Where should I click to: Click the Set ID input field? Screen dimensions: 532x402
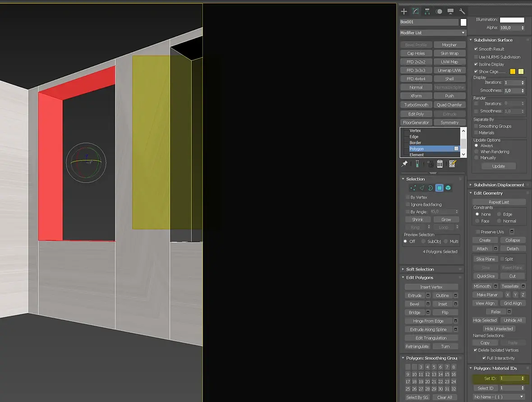tap(510, 378)
